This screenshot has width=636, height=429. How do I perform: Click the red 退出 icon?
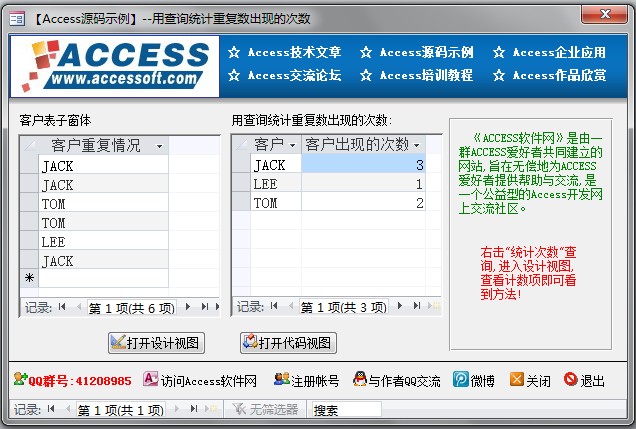point(571,379)
